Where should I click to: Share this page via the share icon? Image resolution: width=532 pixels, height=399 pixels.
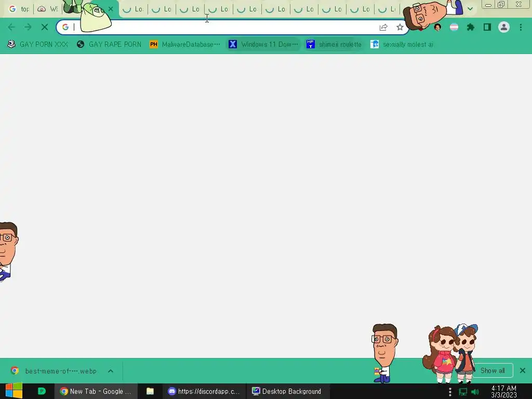[x=383, y=27]
